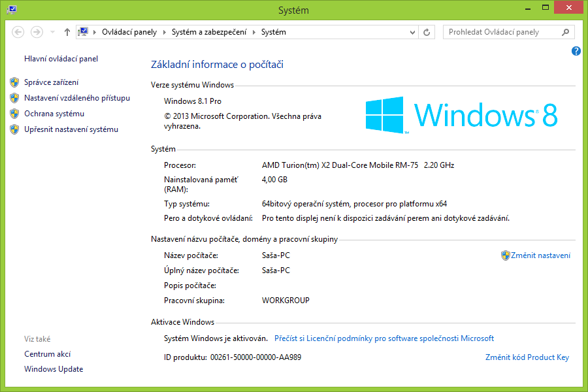Click the shield icon beside Změnit nastavení
The image size is (588, 392).
point(506,256)
